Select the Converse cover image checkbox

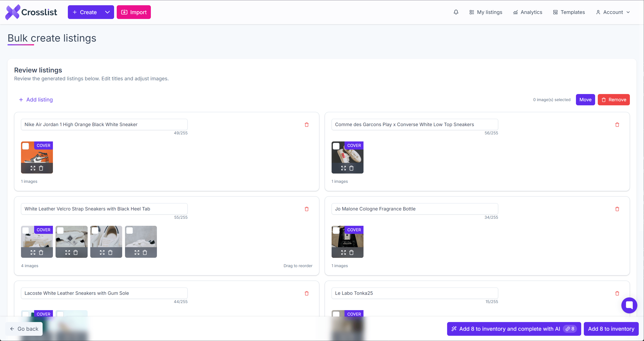(x=336, y=146)
